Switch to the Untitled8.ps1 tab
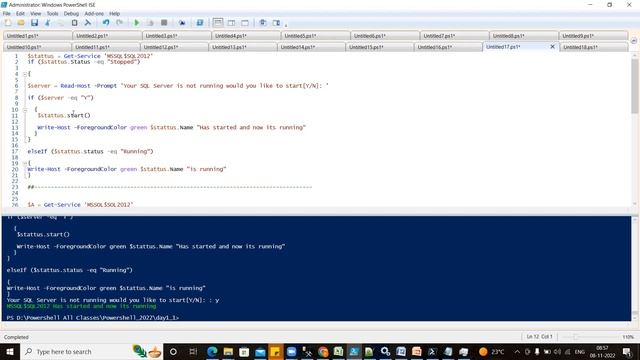Image resolution: width=640 pixels, height=360 pixels. coord(523,36)
